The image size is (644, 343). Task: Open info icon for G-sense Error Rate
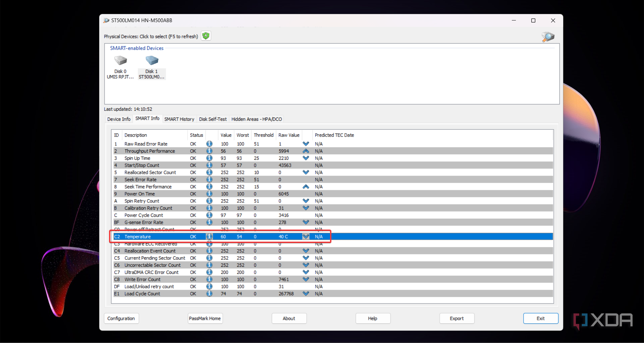click(x=209, y=222)
